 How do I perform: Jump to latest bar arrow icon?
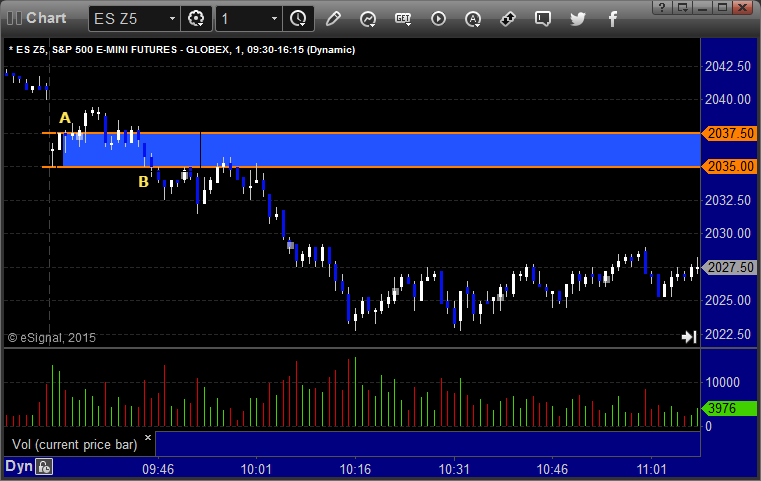(x=689, y=336)
